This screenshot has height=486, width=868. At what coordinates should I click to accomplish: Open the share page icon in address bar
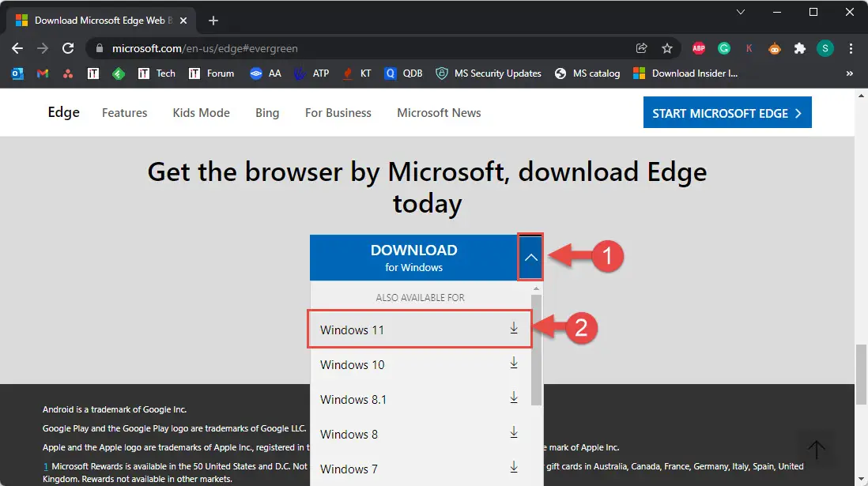(x=642, y=48)
